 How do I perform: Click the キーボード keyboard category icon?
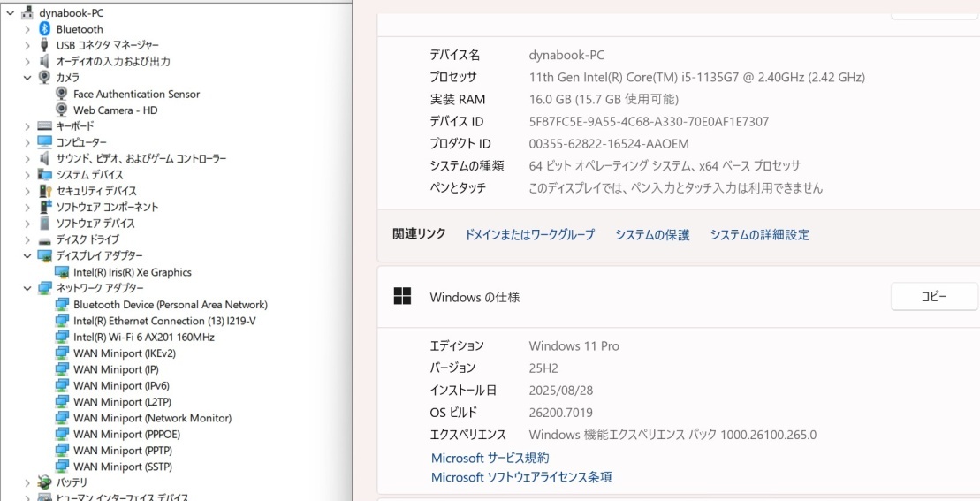coord(45,126)
